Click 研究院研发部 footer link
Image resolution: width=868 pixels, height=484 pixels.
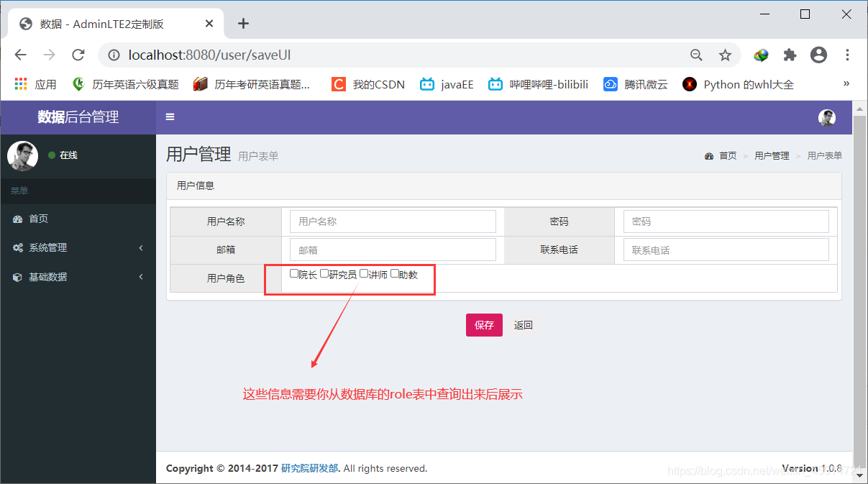pos(309,468)
